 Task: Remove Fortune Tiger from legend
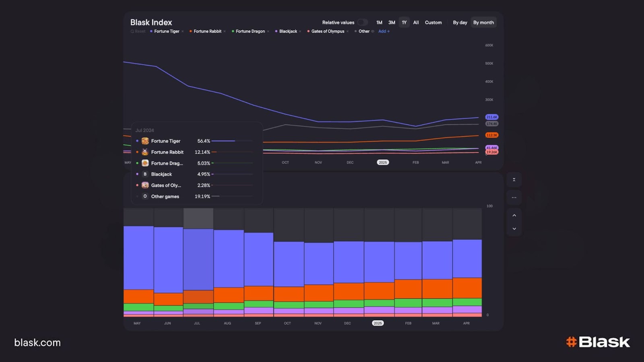click(x=182, y=31)
